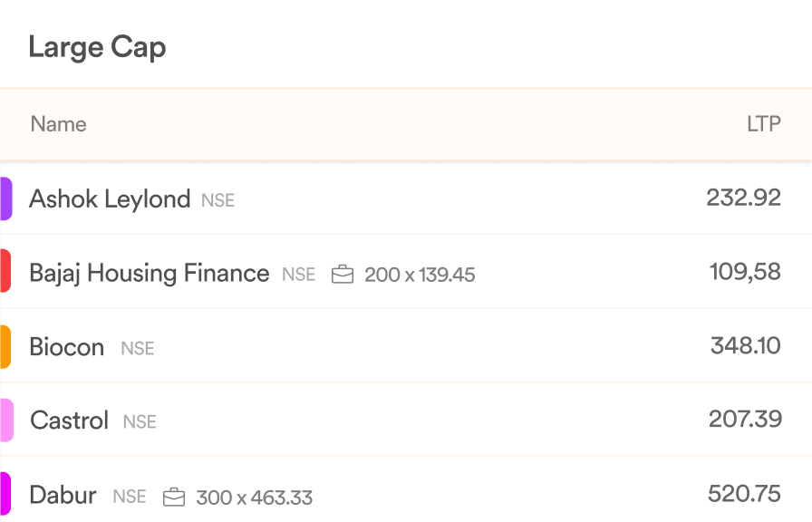812x522 pixels.
Task: Select the orange tag on Biocon
Action: [x=5, y=346]
